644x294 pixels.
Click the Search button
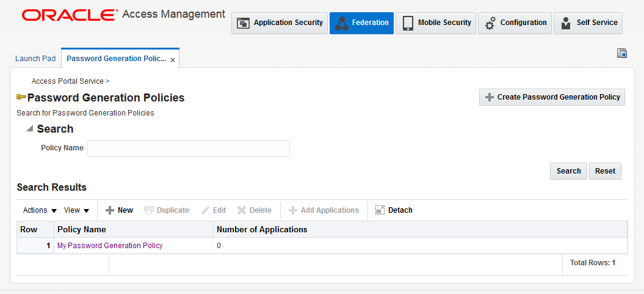pos(568,171)
